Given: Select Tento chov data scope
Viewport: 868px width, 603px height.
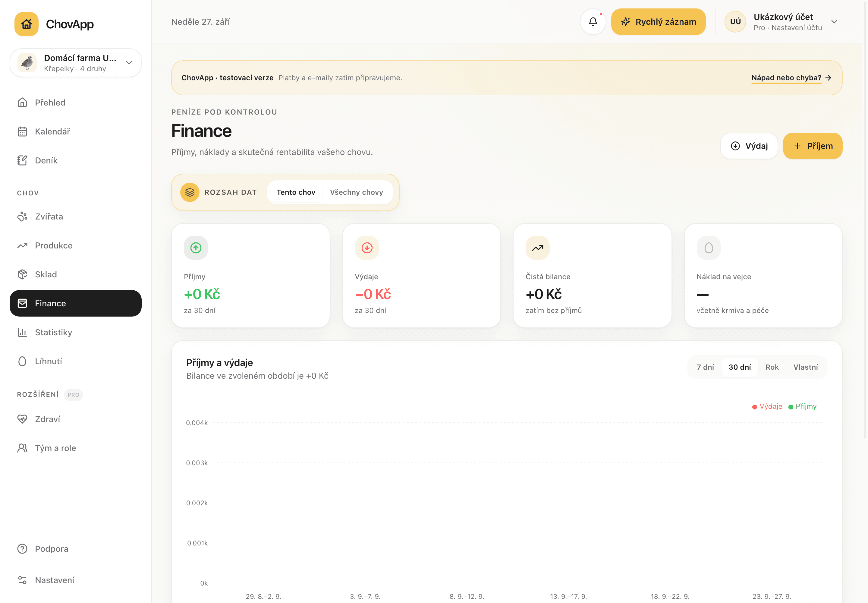Looking at the screenshot, I should coord(296,192).
